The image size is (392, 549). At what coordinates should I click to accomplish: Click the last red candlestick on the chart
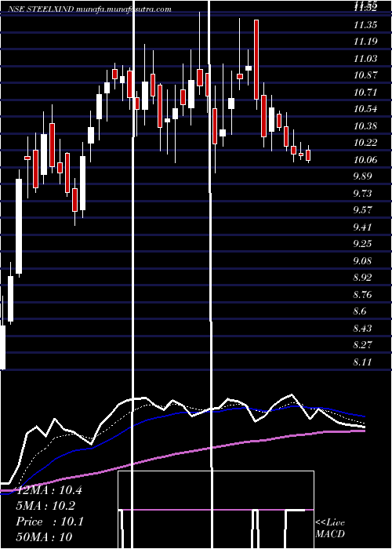(308, 155)
